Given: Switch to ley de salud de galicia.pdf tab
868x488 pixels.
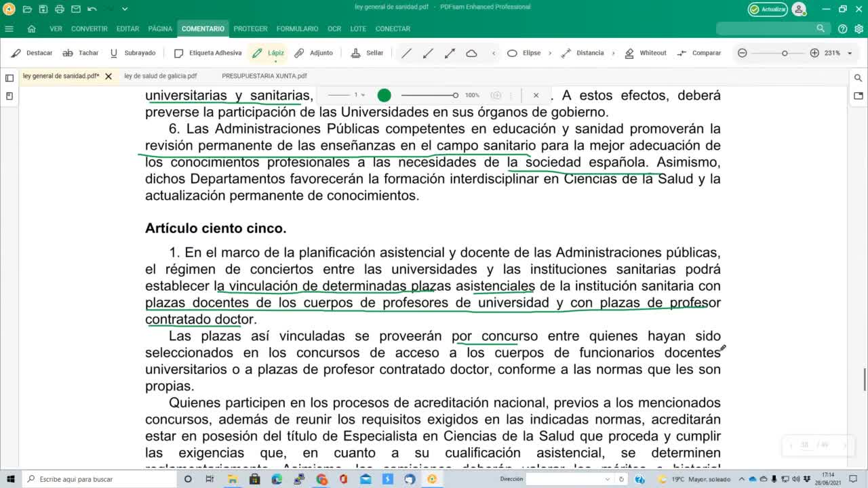Looking at the screenshot, I should [160, 76].
